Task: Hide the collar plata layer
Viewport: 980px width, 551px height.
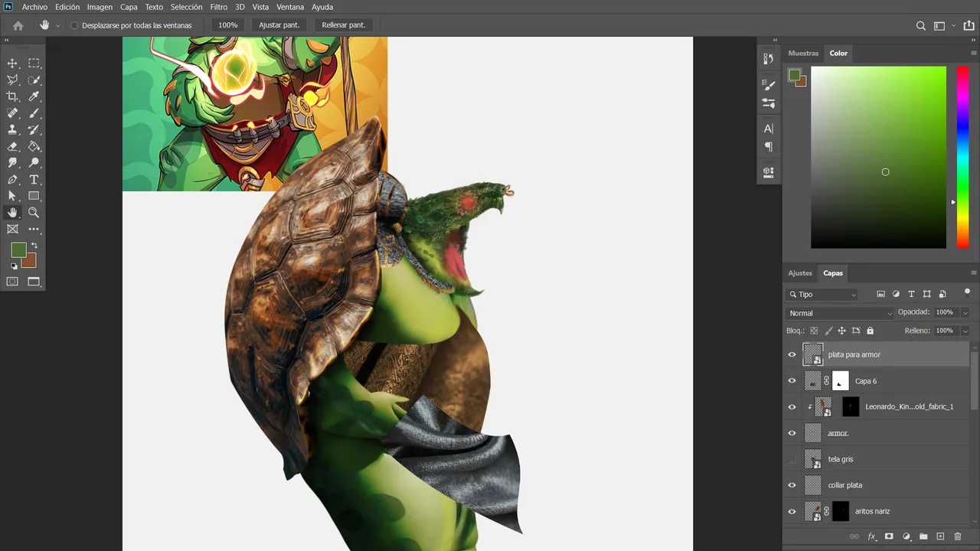Action: (x=792, y=485)
